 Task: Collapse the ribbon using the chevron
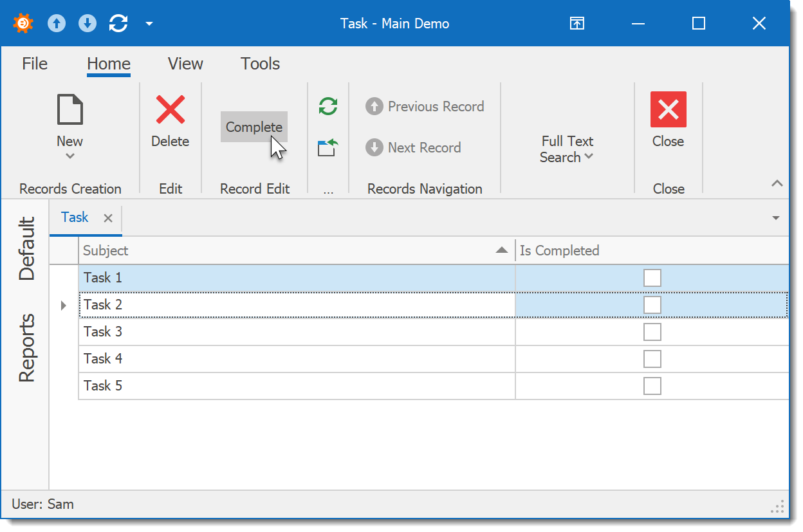point(777,184)
